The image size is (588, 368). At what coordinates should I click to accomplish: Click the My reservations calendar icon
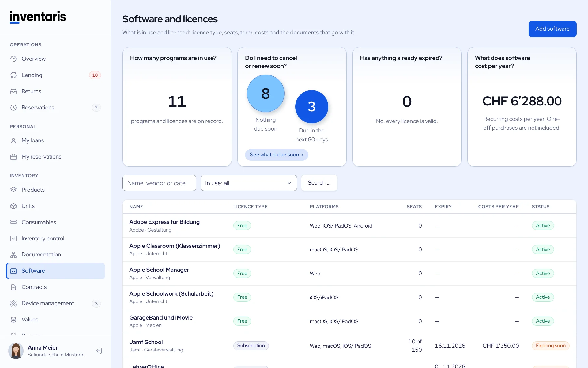tap(13, 157)
